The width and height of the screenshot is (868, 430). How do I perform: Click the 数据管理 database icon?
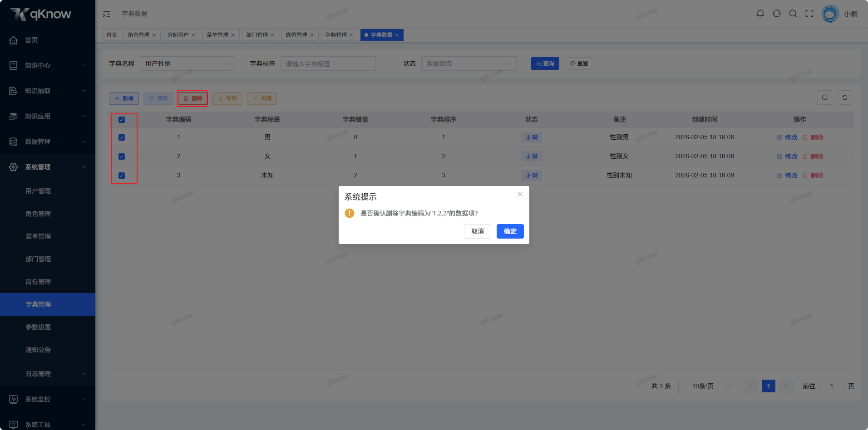[14, 142]
